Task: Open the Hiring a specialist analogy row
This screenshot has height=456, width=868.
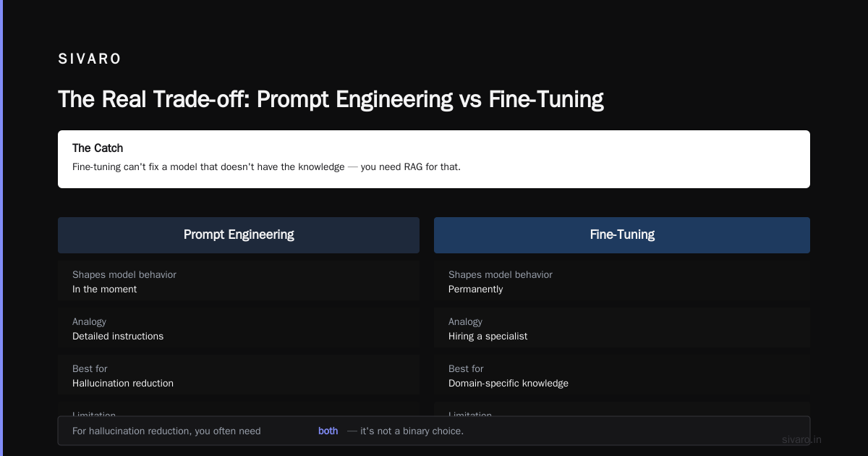Action: point(622,328)
